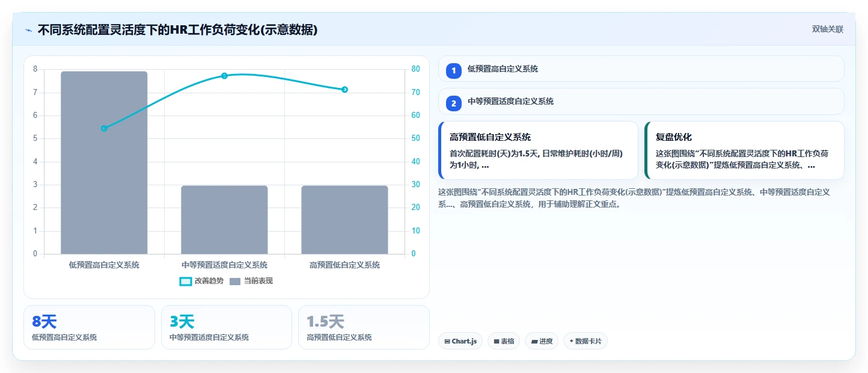Click the x-axis label 中等预置适度自定义系统
This screenshot has width=868, height=373.
pos(224,265)
